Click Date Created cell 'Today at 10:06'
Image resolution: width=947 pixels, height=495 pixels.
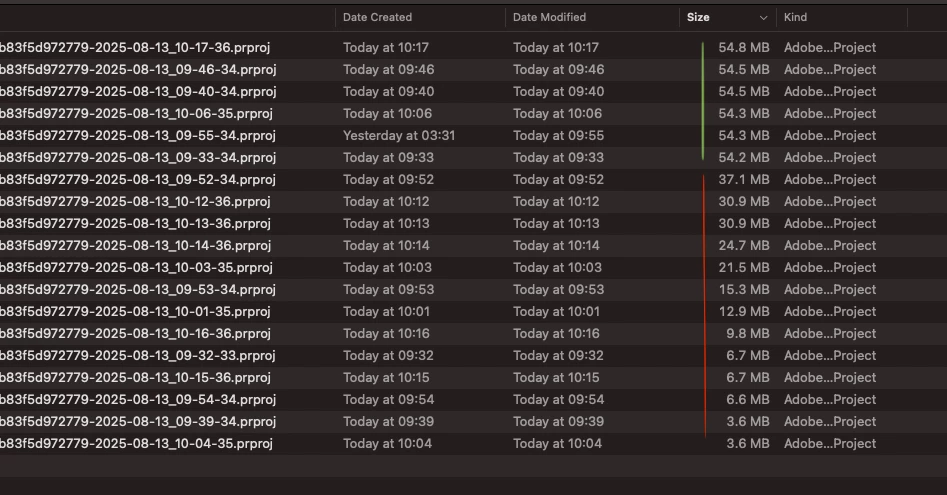(x=387, y=113)
